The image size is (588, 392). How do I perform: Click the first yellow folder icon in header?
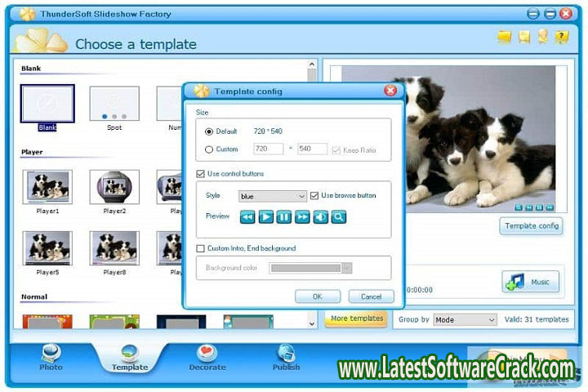[505, 37]
